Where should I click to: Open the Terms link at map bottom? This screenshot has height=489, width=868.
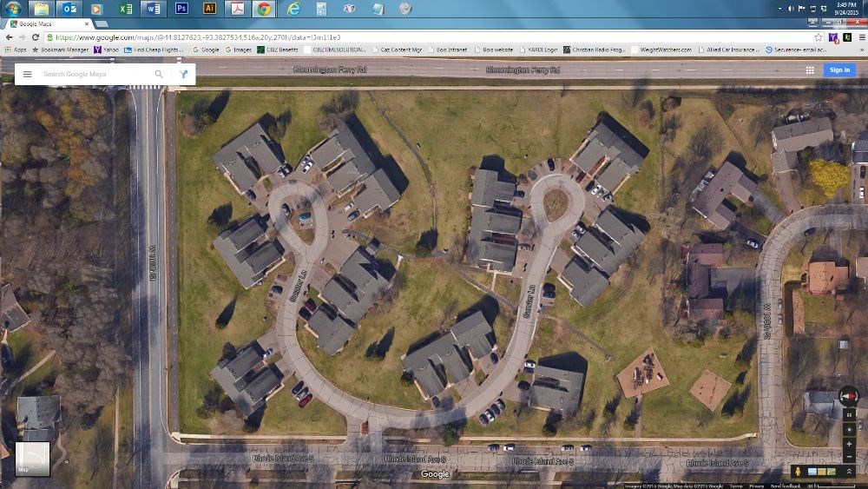(736, 486)
